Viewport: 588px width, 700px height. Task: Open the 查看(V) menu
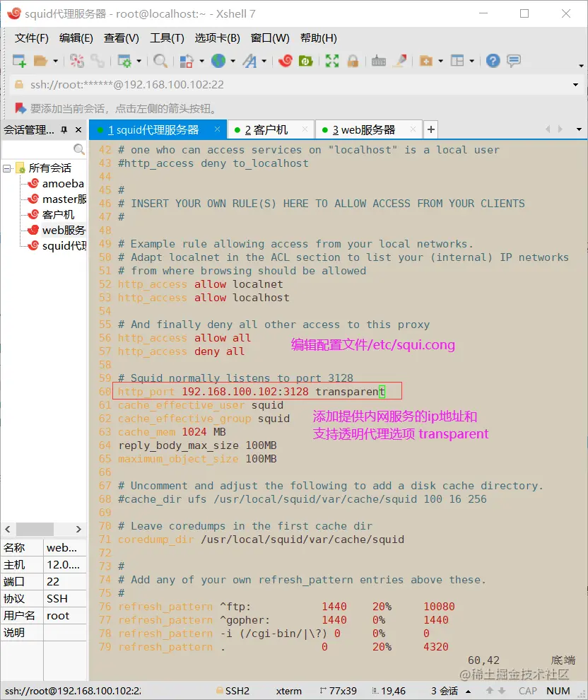click(x=122, y=38)
